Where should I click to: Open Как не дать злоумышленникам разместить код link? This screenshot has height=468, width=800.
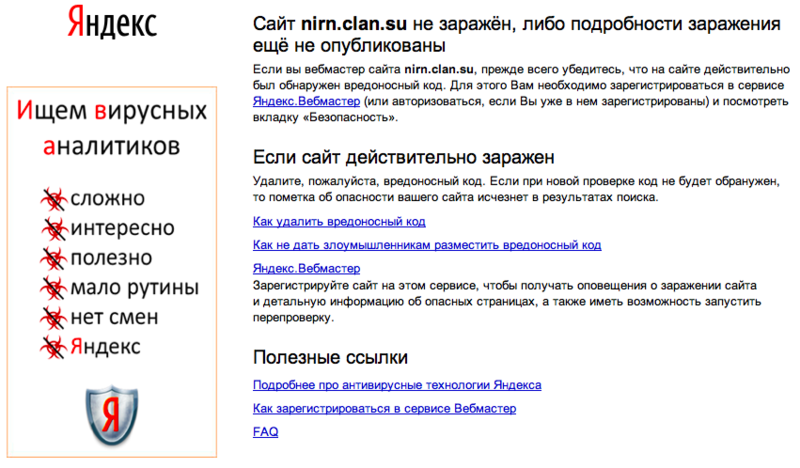427,245
